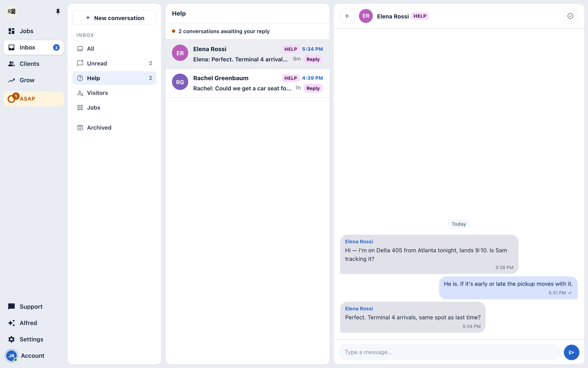Click HELP tag on Rachel Greenbaum row

(290, 78)
